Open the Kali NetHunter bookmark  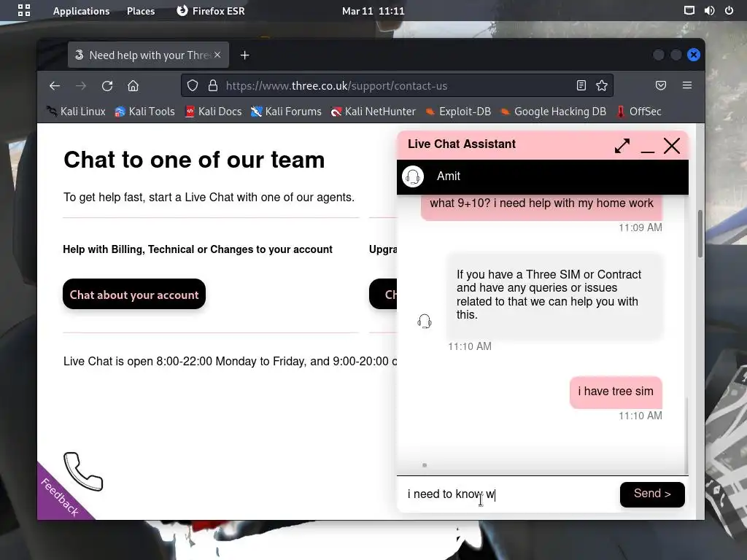373,112
